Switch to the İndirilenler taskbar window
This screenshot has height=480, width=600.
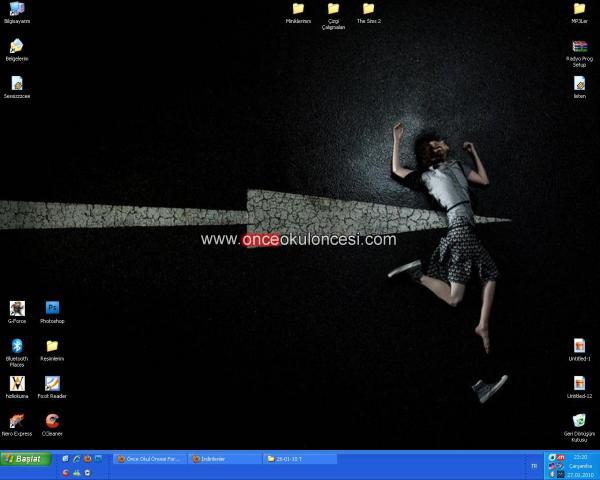click(x=225, y=459)
